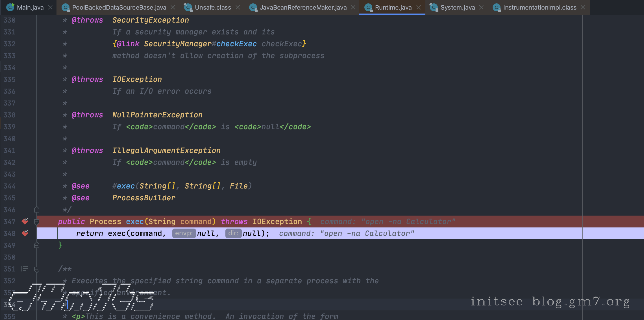
Task: Click envp parameter hint on line 348
Action: click(x=184, y=233)
